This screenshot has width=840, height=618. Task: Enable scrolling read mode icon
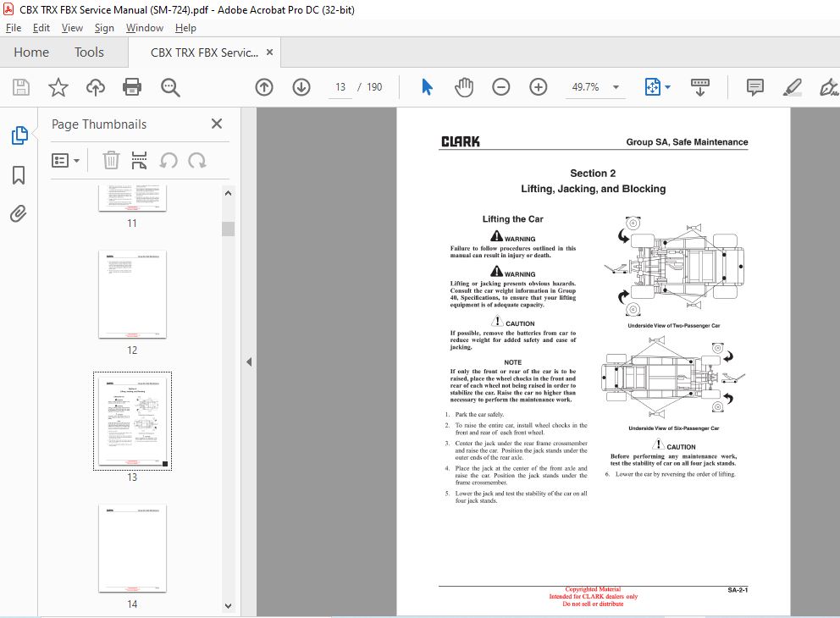click(699, 87)
